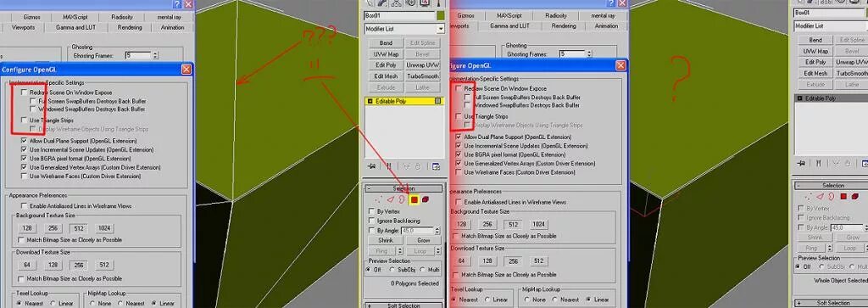Viewport: 868px width, 308px height.
Task: Toggle Use Incremental Scene Updates in right dialog
Action: click(x=458, y=146)
